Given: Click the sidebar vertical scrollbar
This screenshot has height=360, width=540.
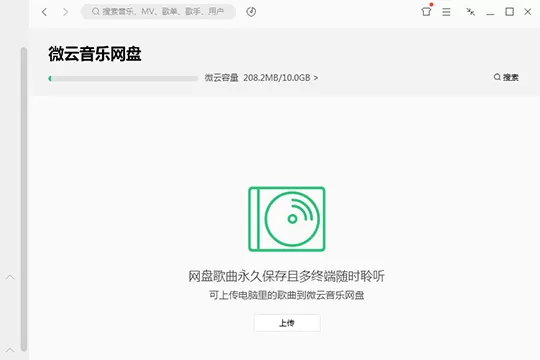Looking at the screenshot, I should tap(24, 199).
